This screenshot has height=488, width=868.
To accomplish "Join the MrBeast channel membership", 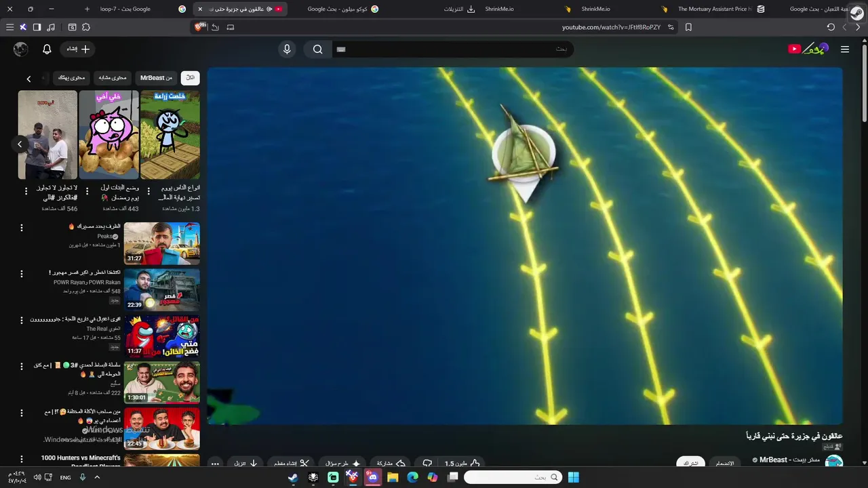I will coord(725,463).
